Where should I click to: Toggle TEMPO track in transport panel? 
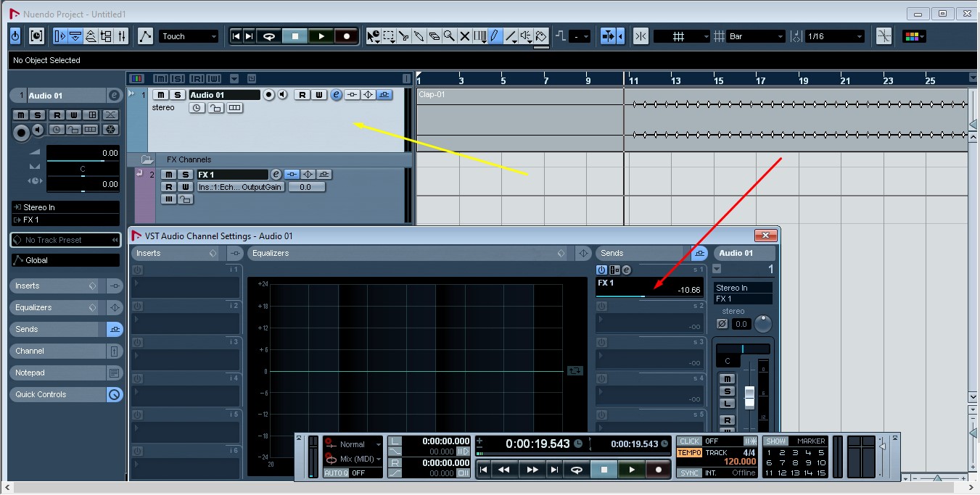pyautogui.click(x=689, y=452)
